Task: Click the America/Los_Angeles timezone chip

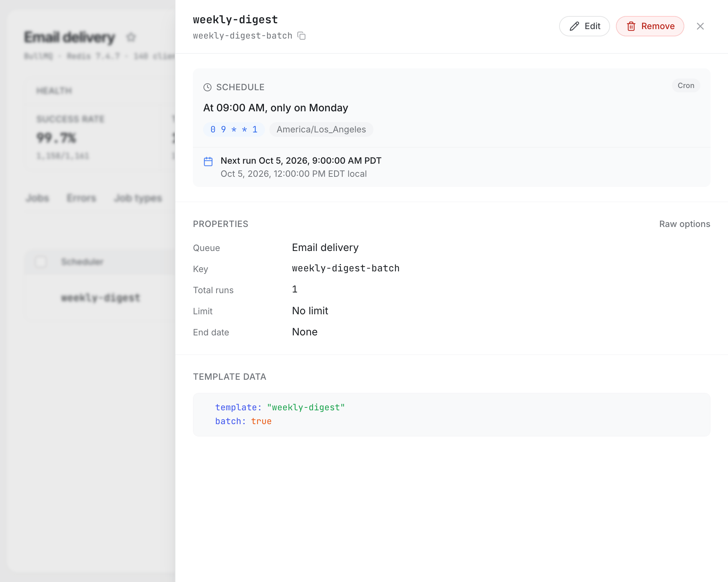Action: [321, 129]
